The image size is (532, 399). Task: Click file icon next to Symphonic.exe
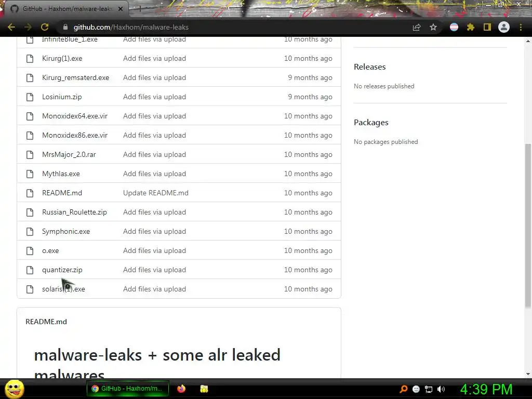click(x=30, y=231)
